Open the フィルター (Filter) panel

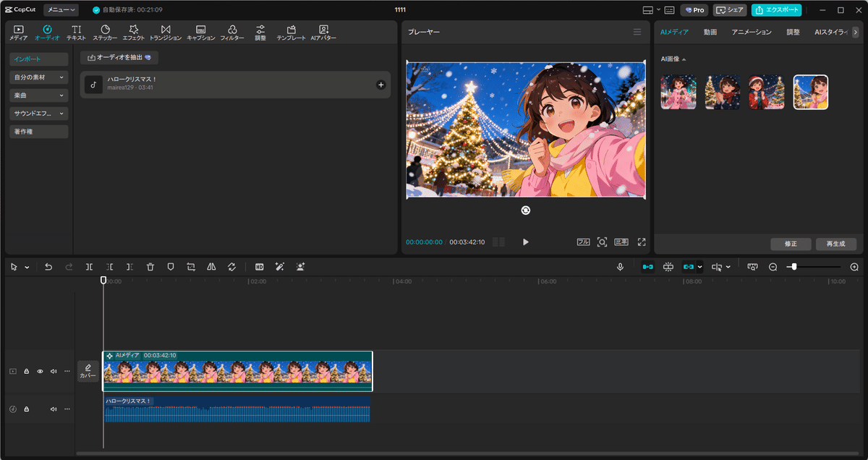pyautogui.click(x=232, y=33)
